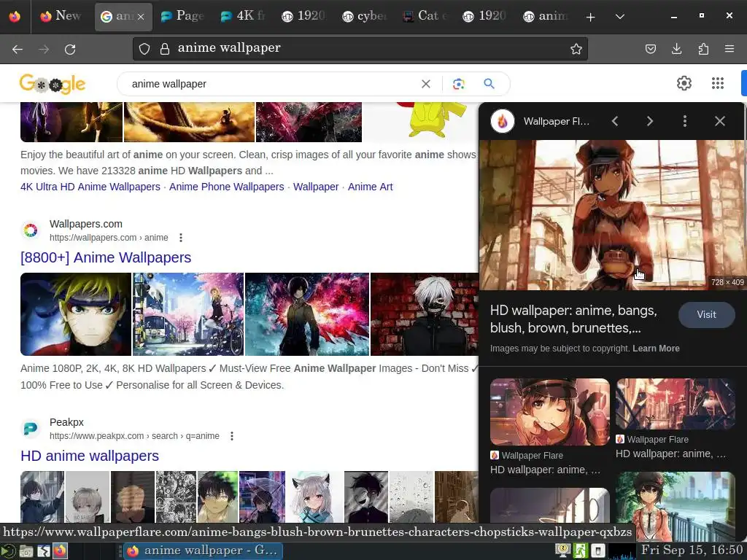
Task: Open the Naruto wallpaper thumbnail
Action: (x=76, y=314)
